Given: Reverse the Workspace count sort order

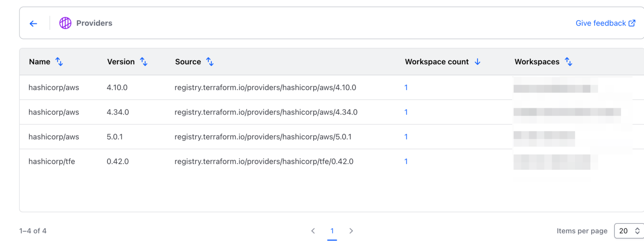Looking at the screenshot, I should pyautogui.click(x=478, y=62).
